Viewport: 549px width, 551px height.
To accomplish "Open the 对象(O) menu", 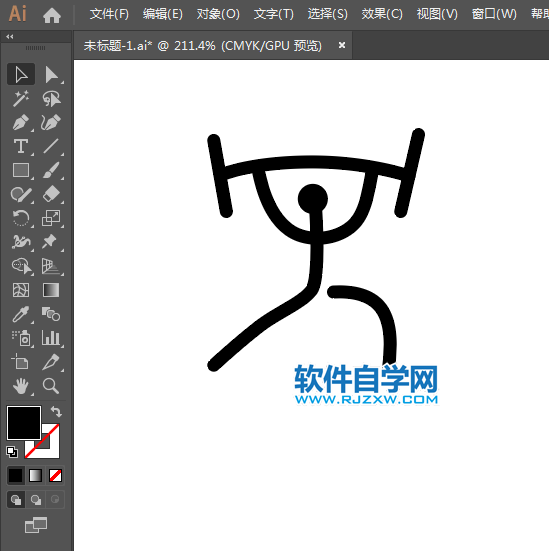I will [x=218, y=14].
